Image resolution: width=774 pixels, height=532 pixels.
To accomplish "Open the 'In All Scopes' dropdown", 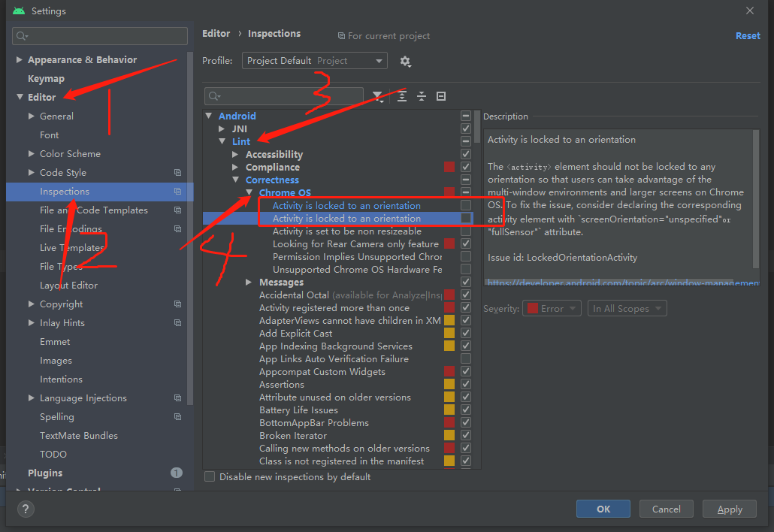I will [x=627, y=308].
